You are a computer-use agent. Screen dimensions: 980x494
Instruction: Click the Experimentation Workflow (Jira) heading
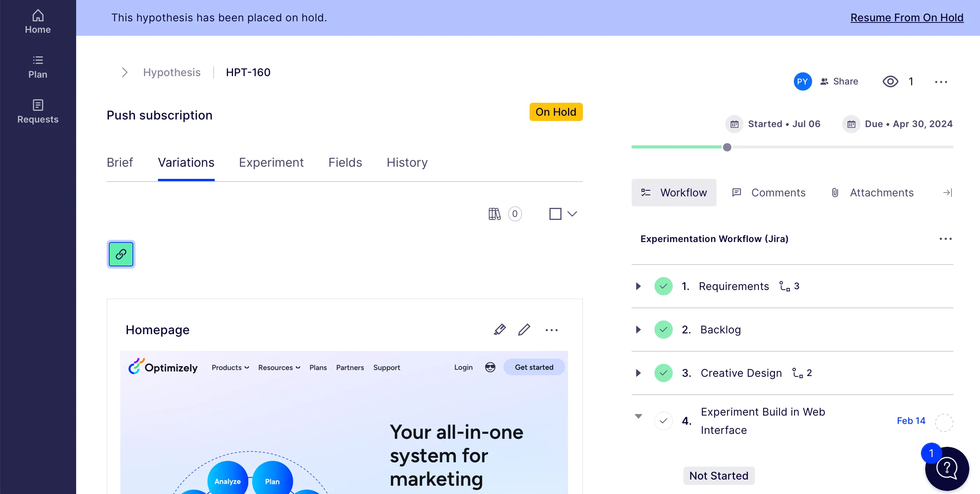click(x=714, y=239)
